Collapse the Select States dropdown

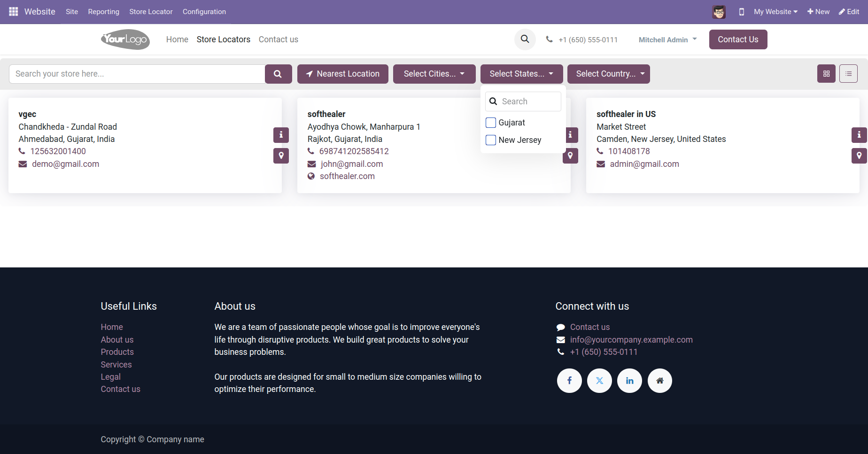[522, 74]
